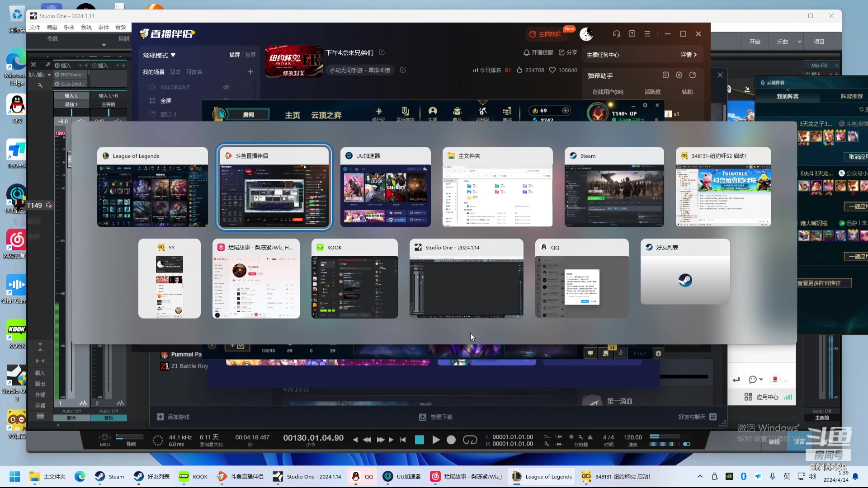This screenshot has height=488, width=868.
Task: Click Studio One stop button in transport
Action: pos(419,440)
